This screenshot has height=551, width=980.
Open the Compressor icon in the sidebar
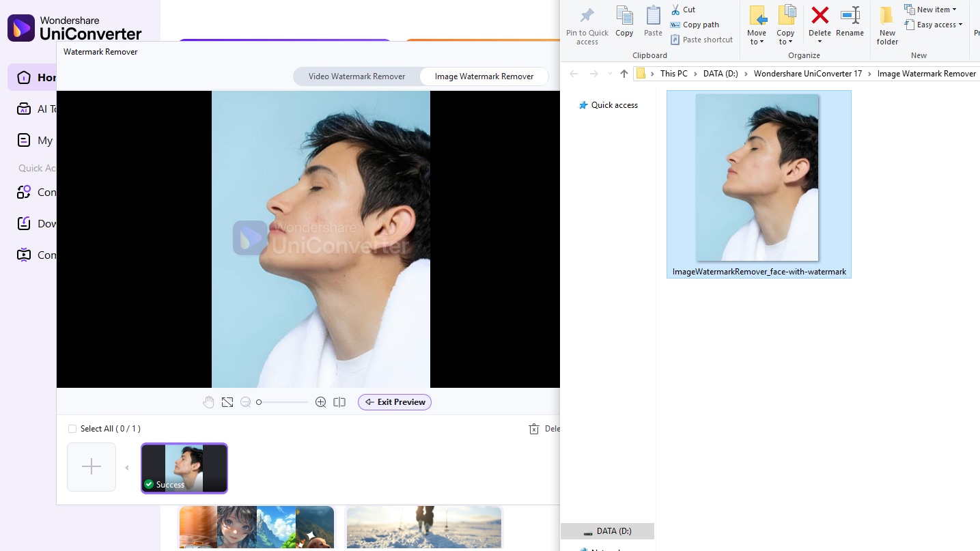(x=24, y=255)
